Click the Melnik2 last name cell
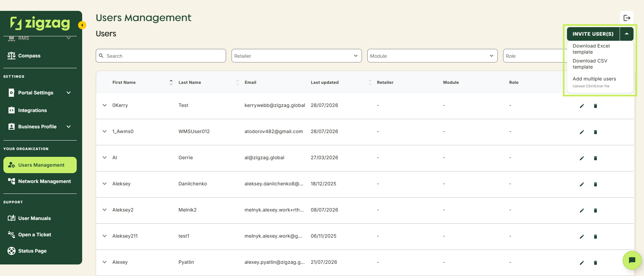Screen dimensions: 644x276 [187, 210]
